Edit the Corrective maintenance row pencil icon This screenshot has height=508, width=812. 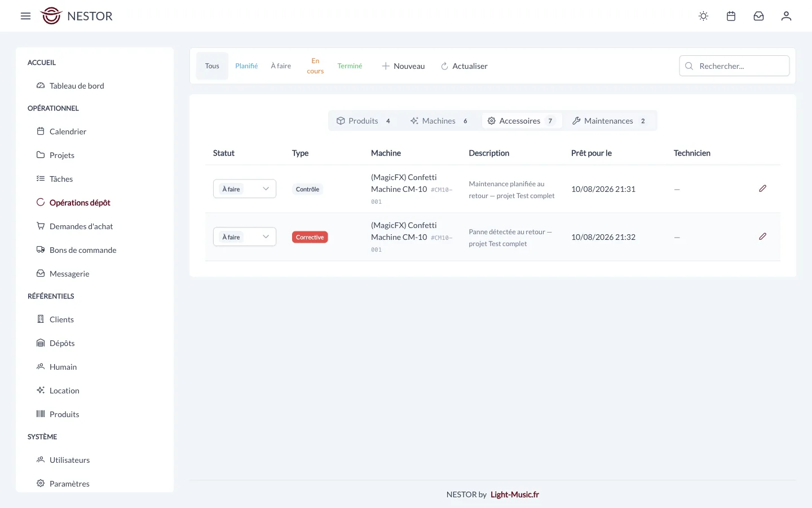pyautogui.click(x=762, y=237)
